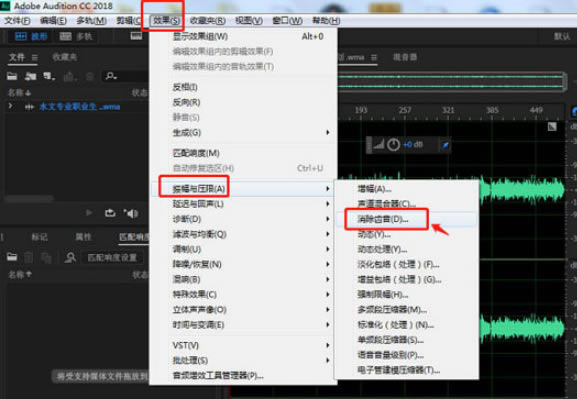Toggle the spectral frequency display icon

pyautogui.click(x=136, y=36)
